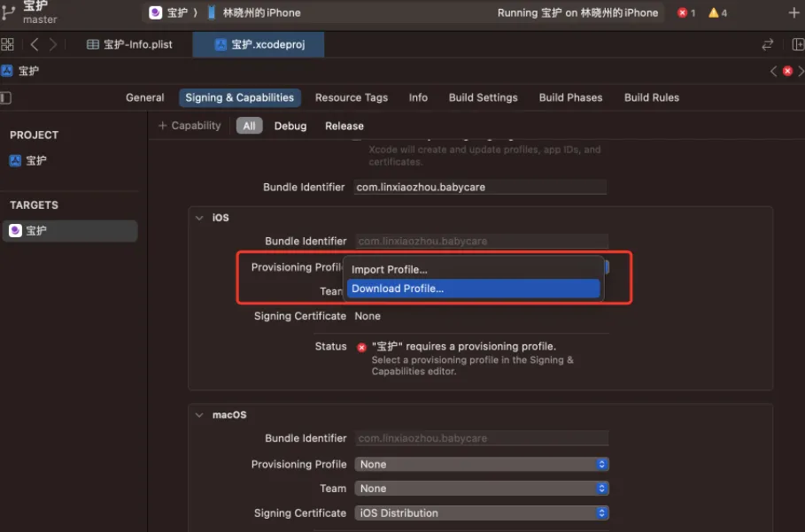This screenshot has width=805, height=532.
Task: Click the 宝护 project icon in the jump bar
Action: tap(7, 71)
